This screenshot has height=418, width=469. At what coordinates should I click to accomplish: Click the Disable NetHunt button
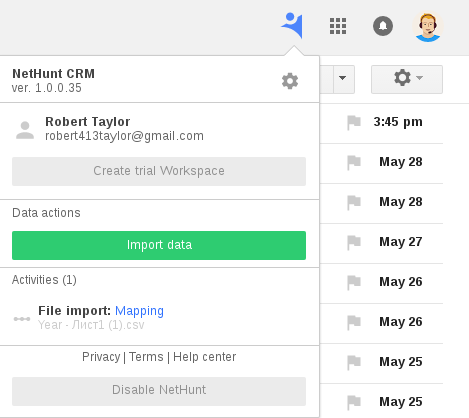pos(159,391)
